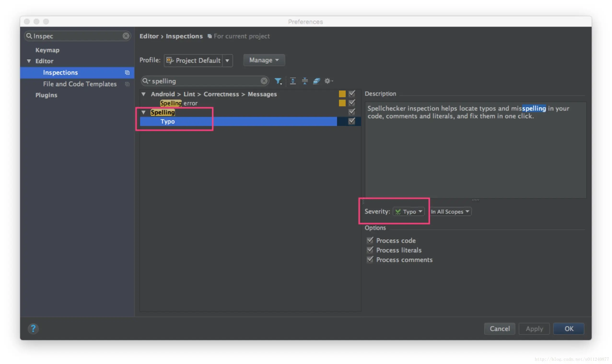Select File and Code Templates in sidebar
Image resolution: width=612 pixels, height=364 pixels.
point(80,84)
